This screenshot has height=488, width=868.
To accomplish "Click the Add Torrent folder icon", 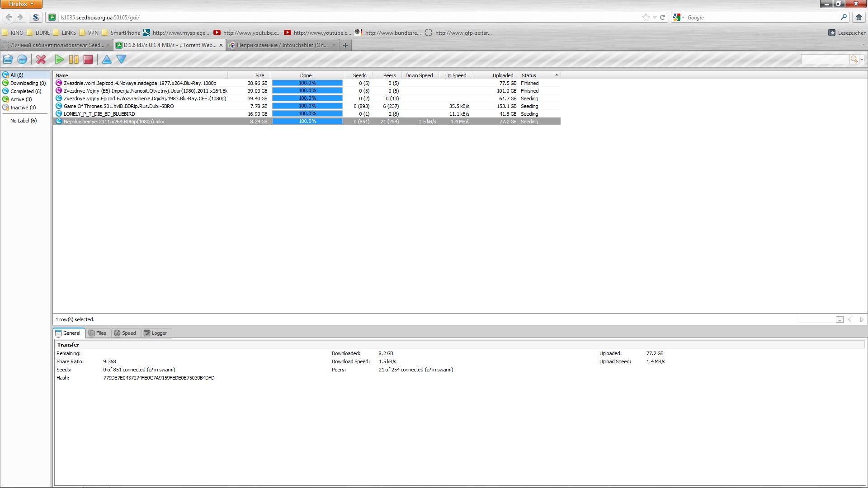I will coord(8,59).
